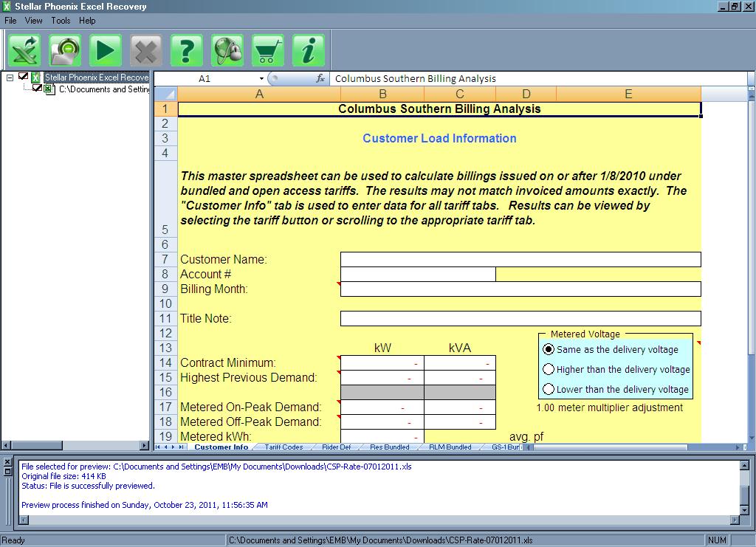
Task: Toggle checkbox for Stellar Phoenix Excel Recovery root
Action: click(23, 76)
